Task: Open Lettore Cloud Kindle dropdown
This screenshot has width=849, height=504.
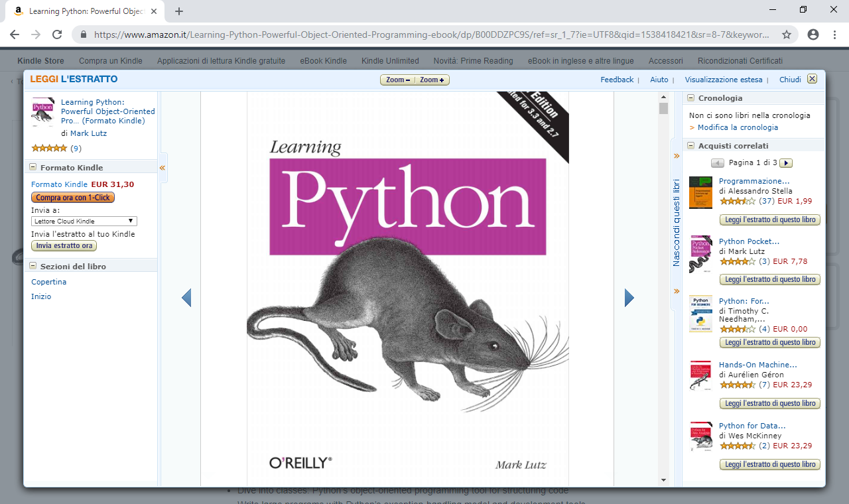Action: point(84,221)
